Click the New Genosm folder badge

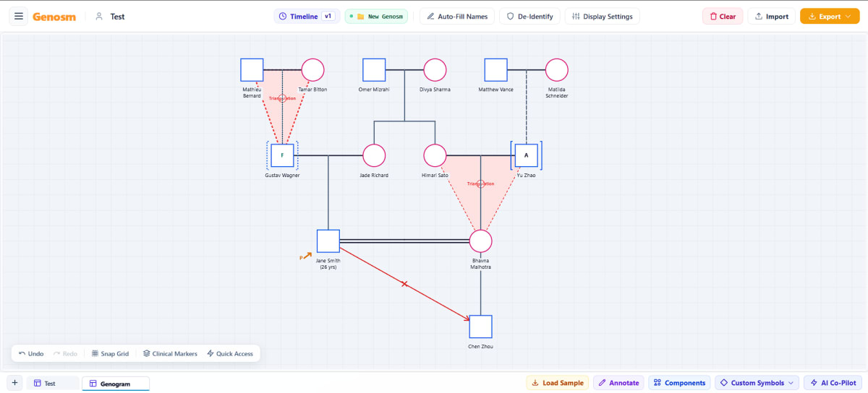376,17
